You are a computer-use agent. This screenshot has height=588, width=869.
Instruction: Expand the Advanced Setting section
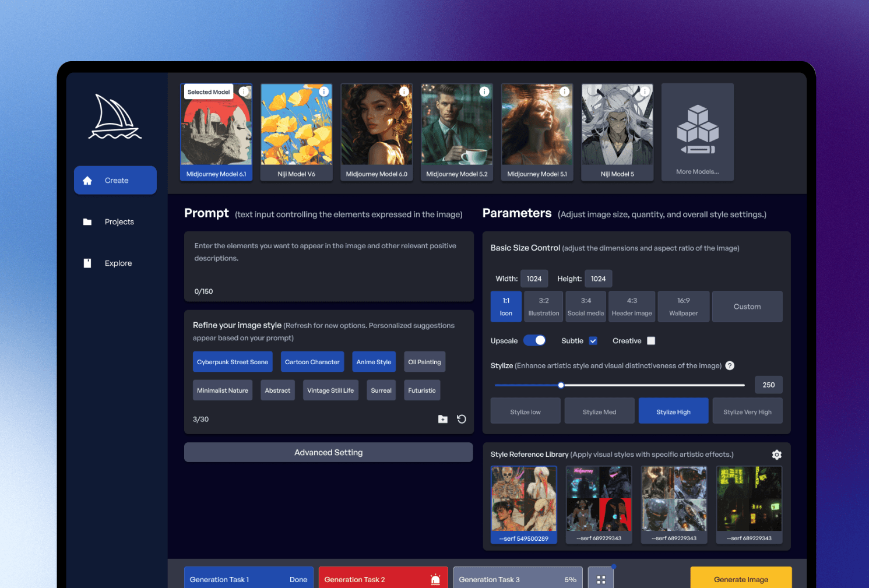pyautogui.click(x=329, y=452)
